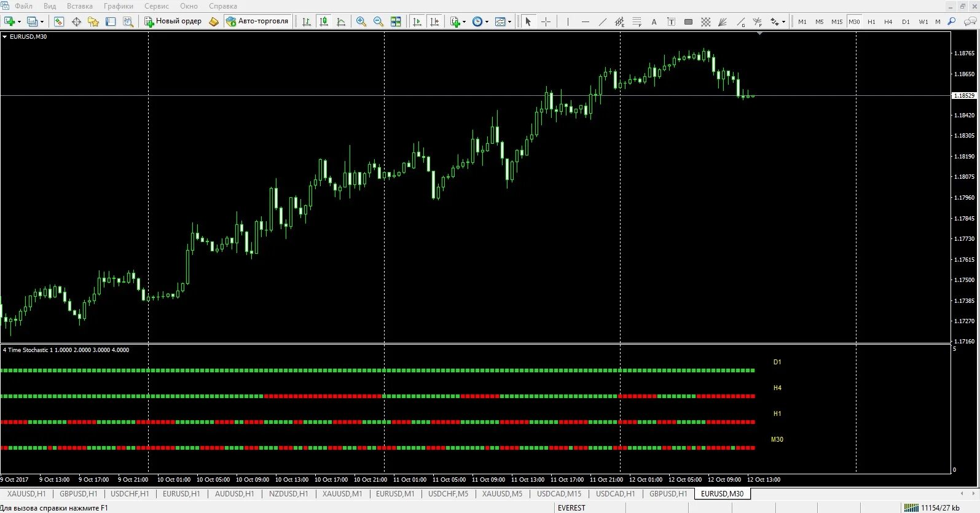Screen dimensions: 980x513
Task: Launch the Strategy Tester
Action: coord(128,22)
